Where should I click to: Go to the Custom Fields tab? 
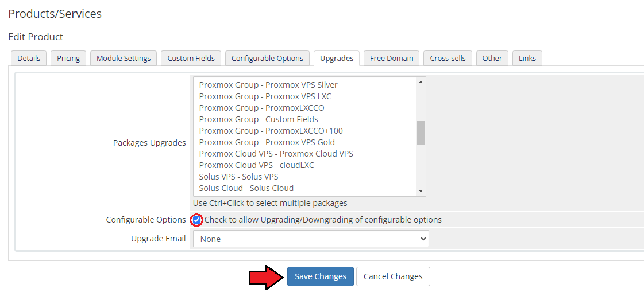pyautogui.click(x=191, y=58)
